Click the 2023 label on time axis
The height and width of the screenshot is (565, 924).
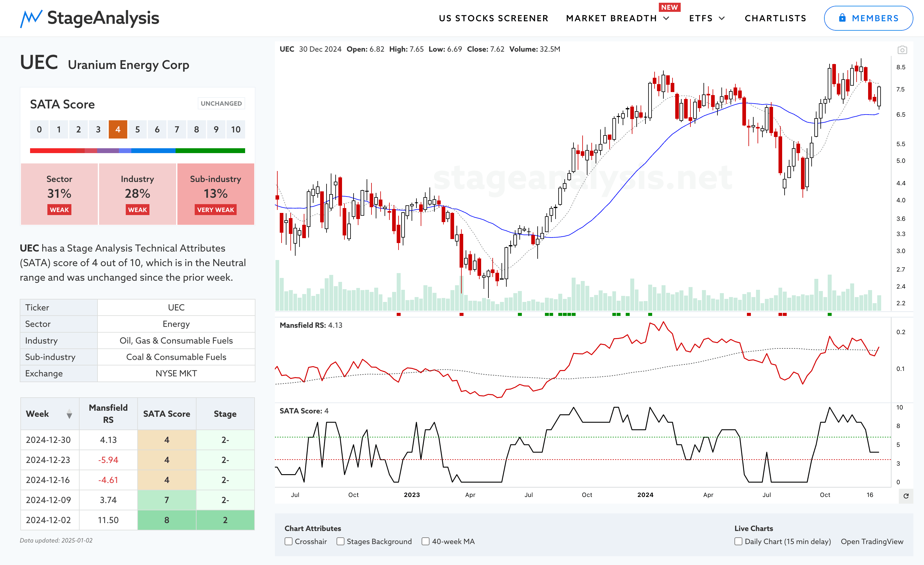(x=412, y=495)
